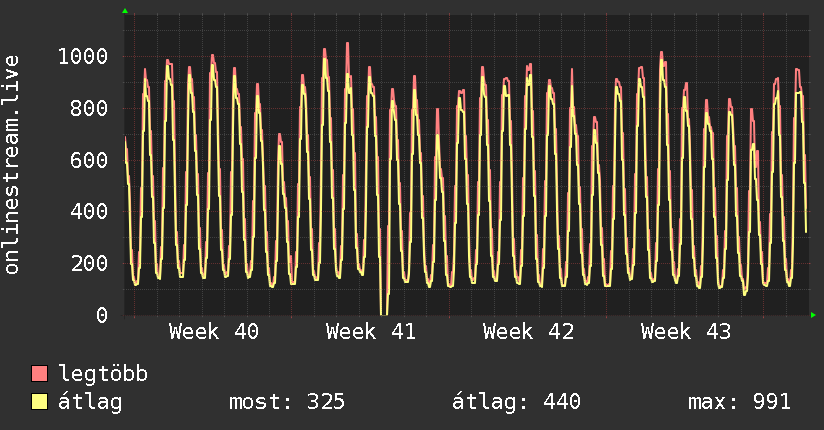
Task: Click the 'most: 325' value
Action: coord(287,402)
